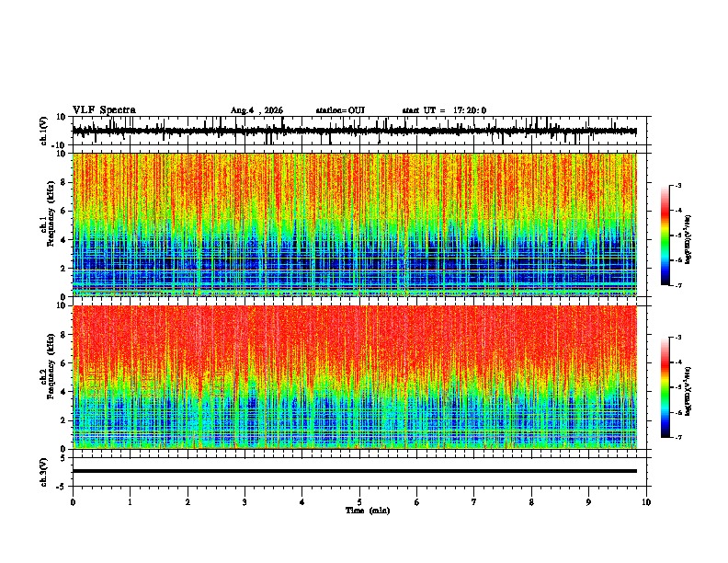
Task: Click the "8" kHz tick of ch.1 spectrogram
Action: [63, 182]
